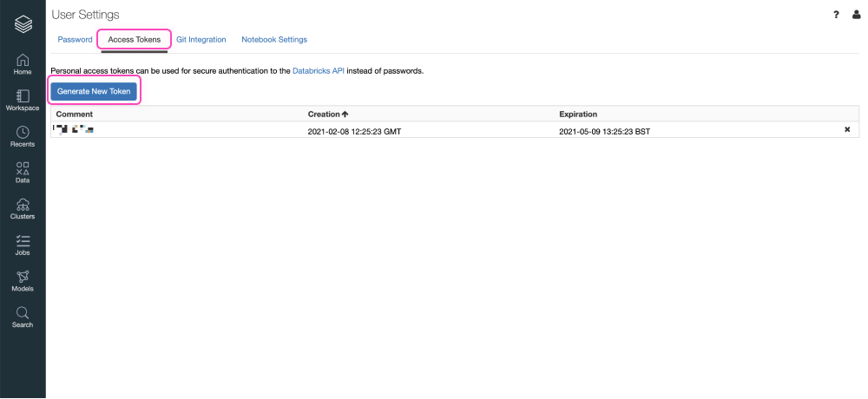Click the Generate New Token button
This screenshot has height=399, width=868.
(94, 92)
